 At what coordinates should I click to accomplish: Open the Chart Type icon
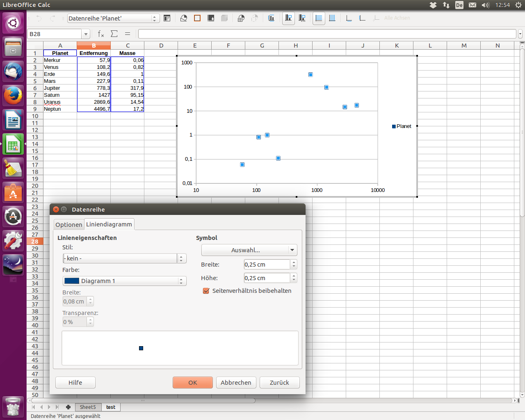[184, 18]
